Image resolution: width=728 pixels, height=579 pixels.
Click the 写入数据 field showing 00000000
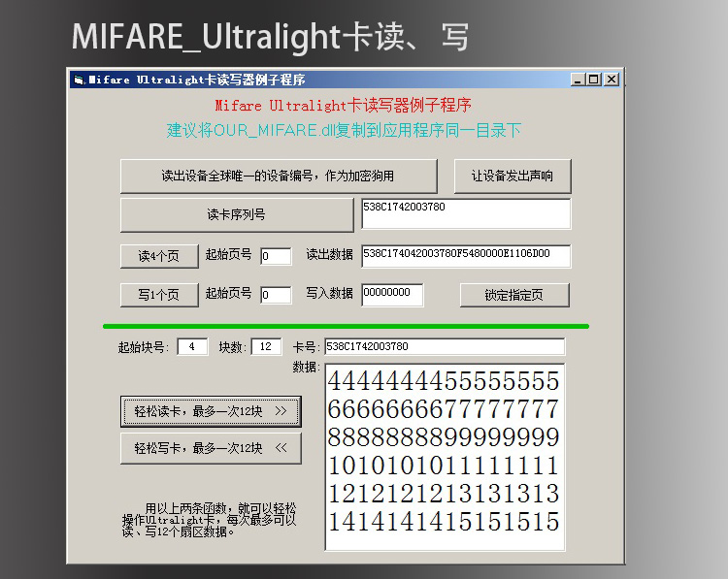(x=392, y=295)
